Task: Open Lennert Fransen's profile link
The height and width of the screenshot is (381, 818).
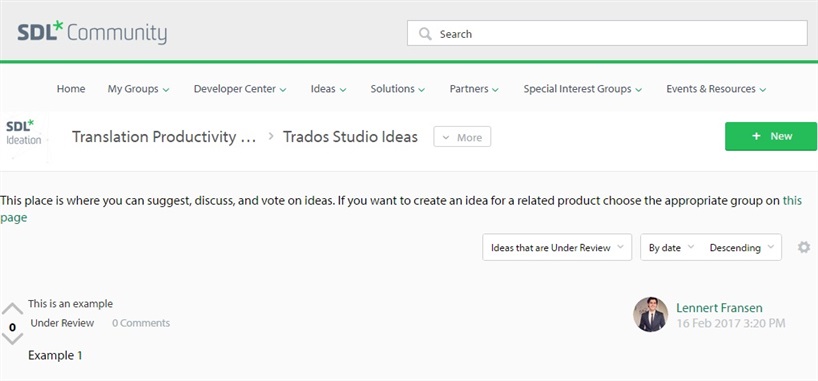Action: pos(719,308)
